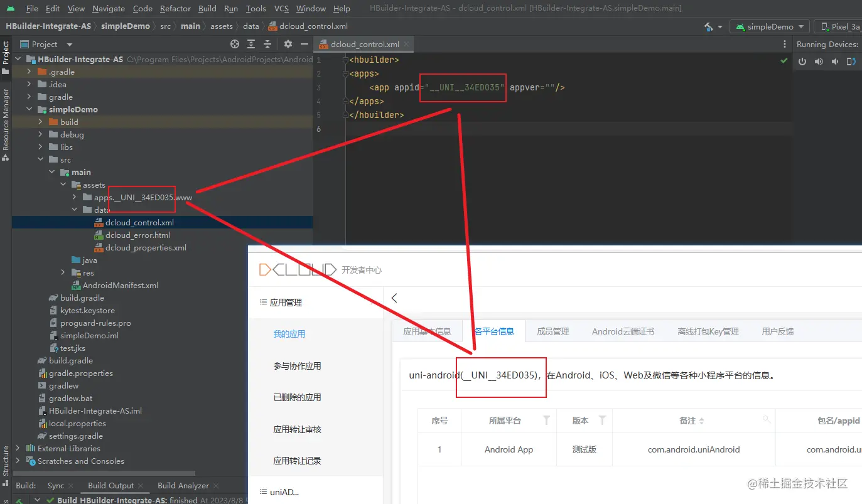Open the editor tabs three-dot menu

click(x=785, y=45)
